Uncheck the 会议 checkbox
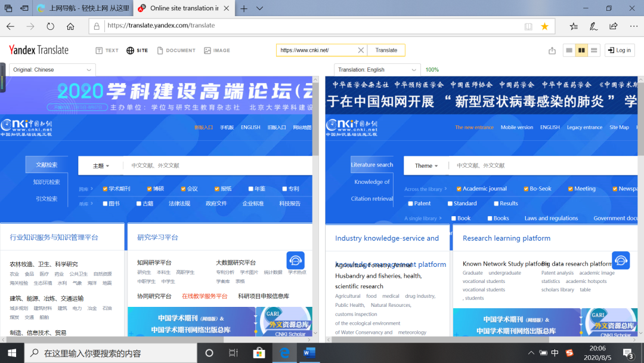Viewport: 644px width, 363px height. coord(183,189)
